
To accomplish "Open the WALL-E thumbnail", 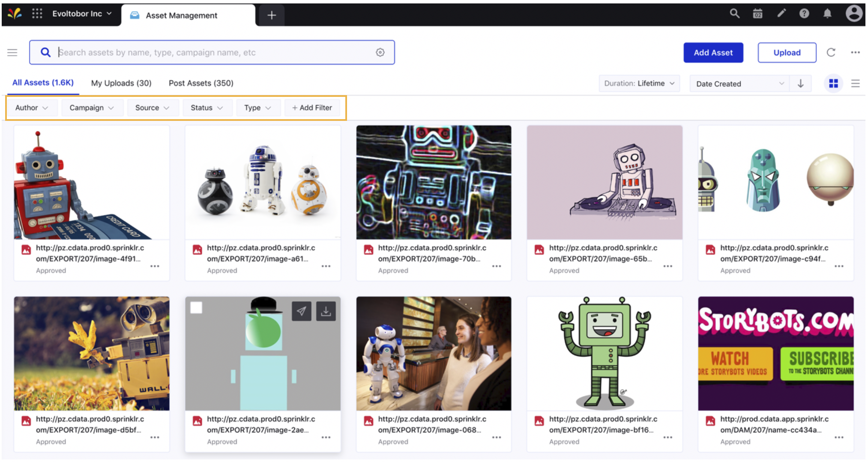I will (92, 354).
